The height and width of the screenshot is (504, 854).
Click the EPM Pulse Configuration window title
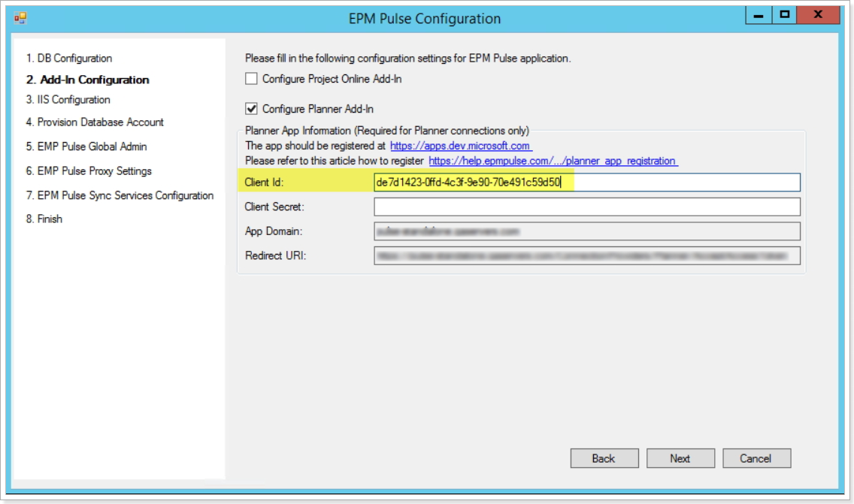click(425, 19)
